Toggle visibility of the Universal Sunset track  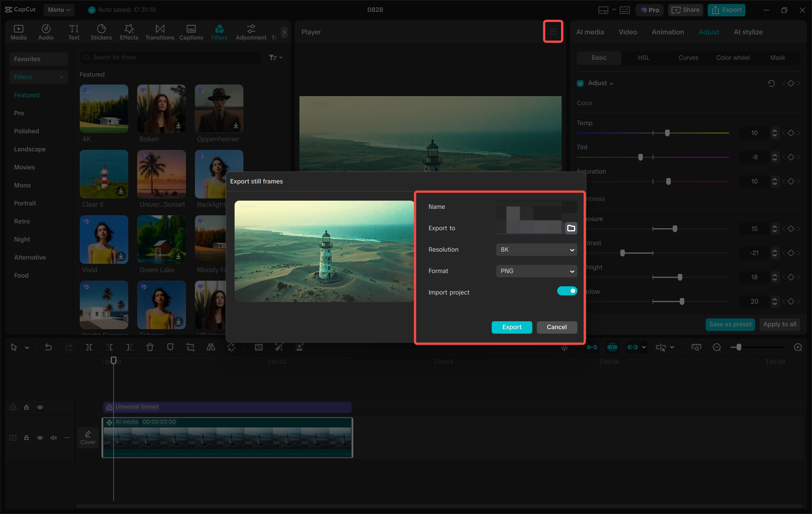40,407
